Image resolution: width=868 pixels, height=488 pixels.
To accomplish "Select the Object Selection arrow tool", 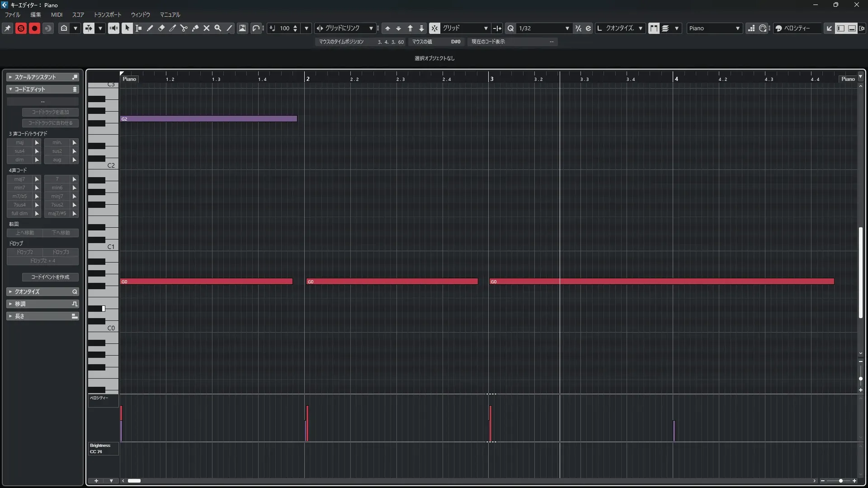I will tap(127, 28).
